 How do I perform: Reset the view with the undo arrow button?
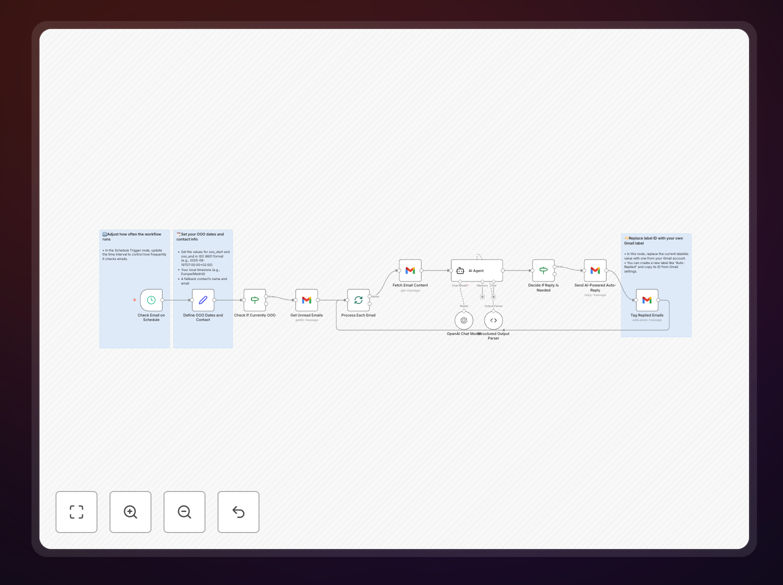tap(238, 512)
